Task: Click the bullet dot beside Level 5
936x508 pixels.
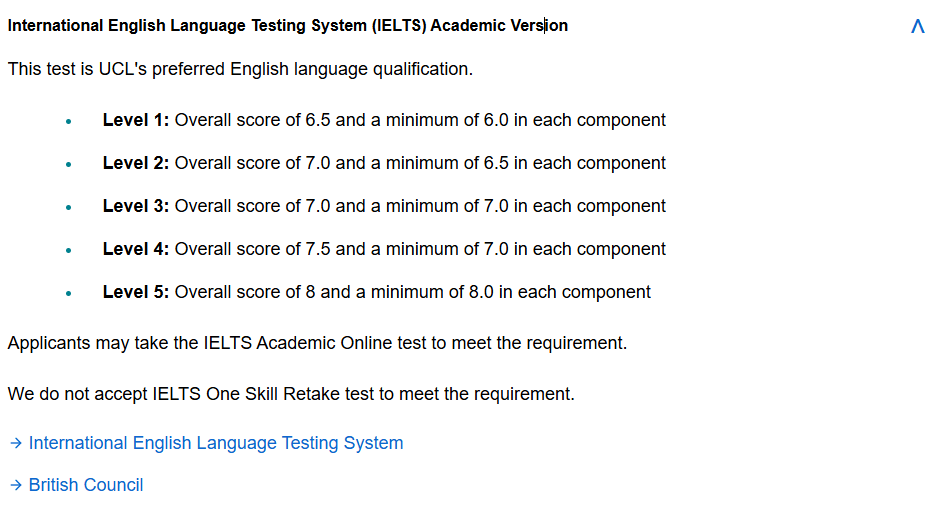Action: click(68, 293)
